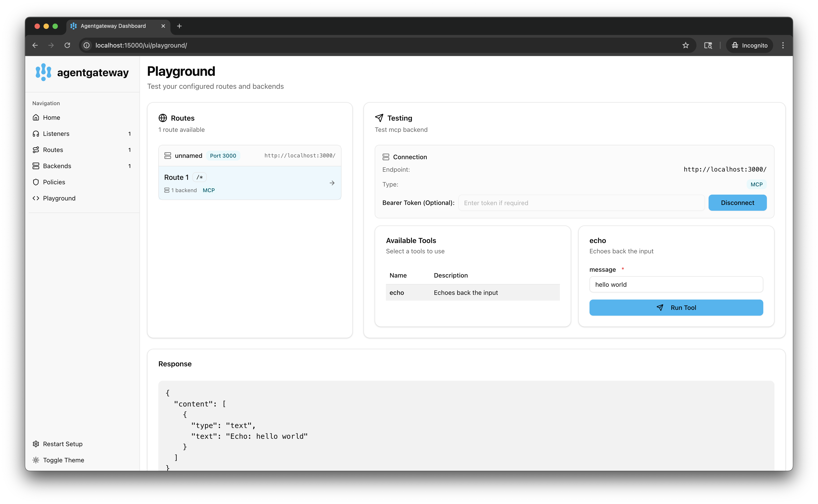This screenshot has width=818, height=504.
Task: Click the Toggle Theme sun icon
Action: point(36,460)
